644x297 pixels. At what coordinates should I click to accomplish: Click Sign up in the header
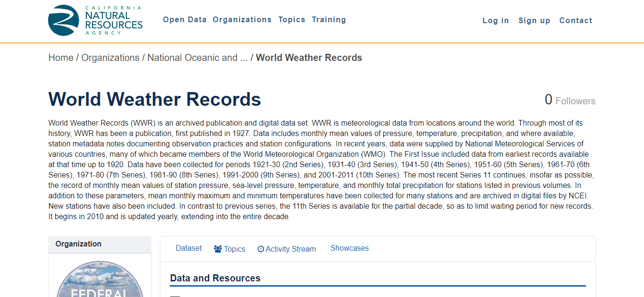pyautogui.click(x=534, y=21)
